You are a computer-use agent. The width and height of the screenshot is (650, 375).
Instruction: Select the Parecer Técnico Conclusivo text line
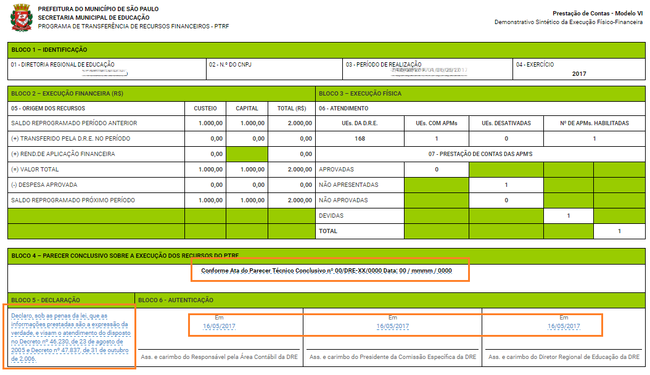(326, 271)
